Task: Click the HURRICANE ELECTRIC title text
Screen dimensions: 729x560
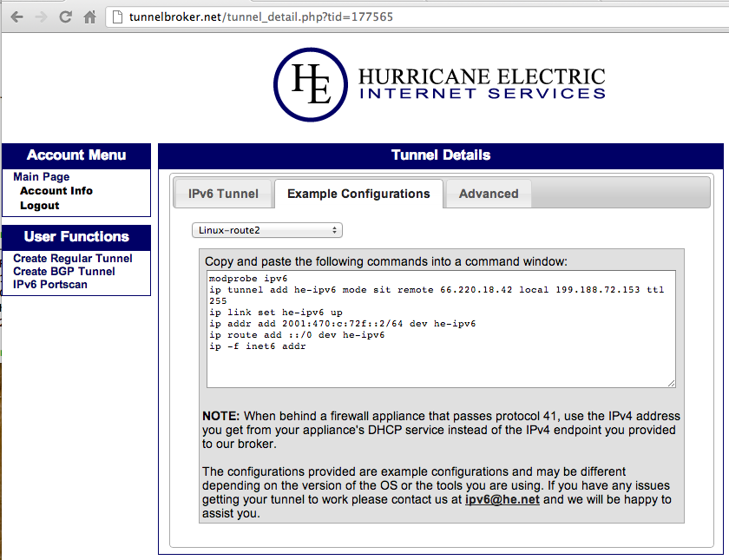Action: pyautogui.click(x=482, y=76)
